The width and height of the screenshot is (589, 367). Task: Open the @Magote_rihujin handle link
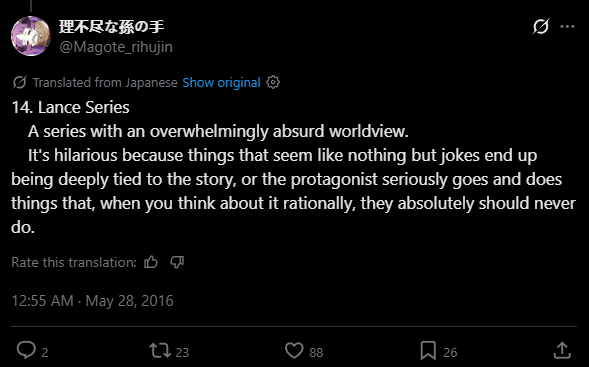point(116,47)
